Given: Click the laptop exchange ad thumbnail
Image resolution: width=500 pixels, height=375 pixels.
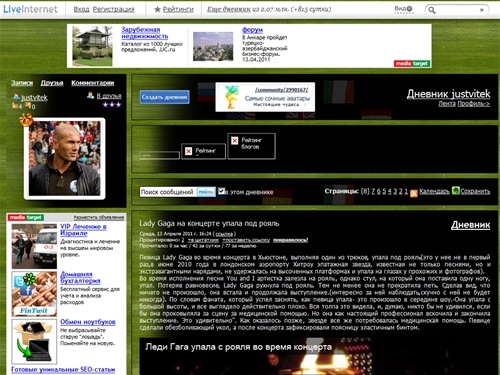Looking at the screenshot, I should point(34,342).
